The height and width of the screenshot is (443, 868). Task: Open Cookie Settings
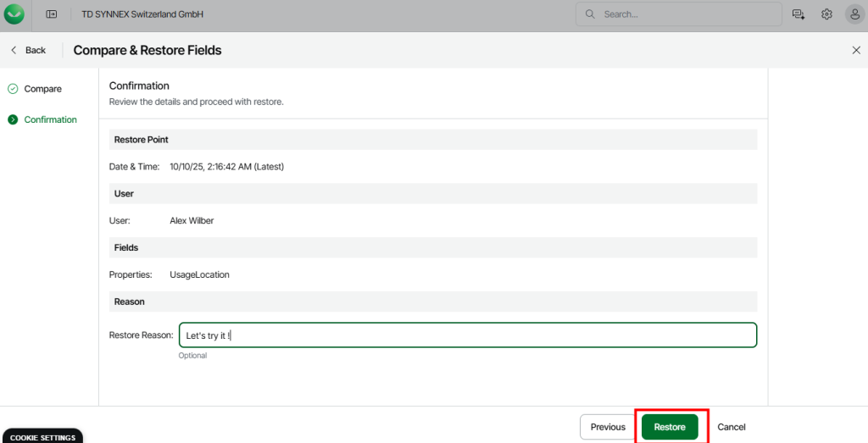pyautogui.click(x=42, y=437)
